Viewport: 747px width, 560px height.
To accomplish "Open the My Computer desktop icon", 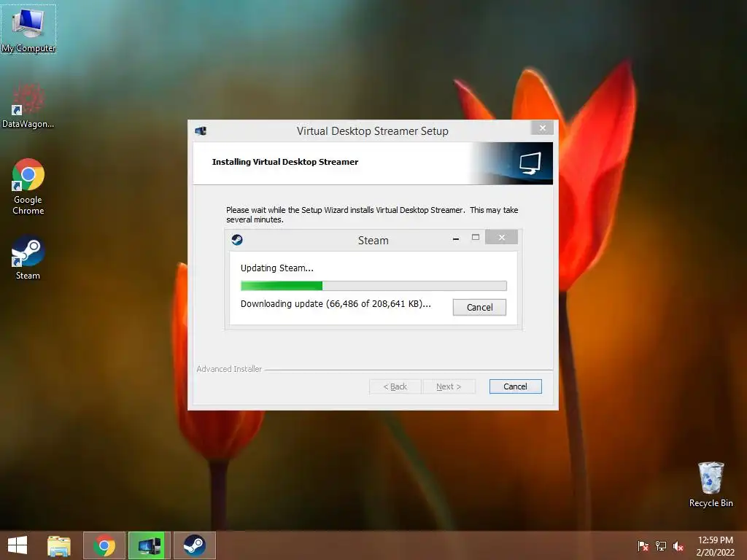I will click(28, 28).
